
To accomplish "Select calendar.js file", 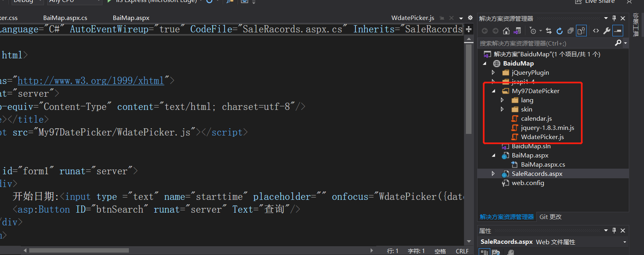I will pyautogui.click(x=536, y=118).
